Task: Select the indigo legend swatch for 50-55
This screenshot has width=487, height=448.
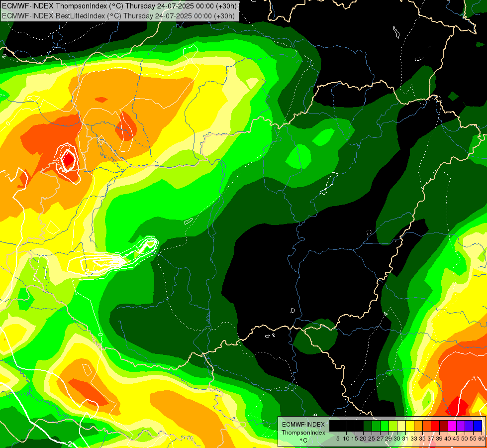Action: [469, 426]
